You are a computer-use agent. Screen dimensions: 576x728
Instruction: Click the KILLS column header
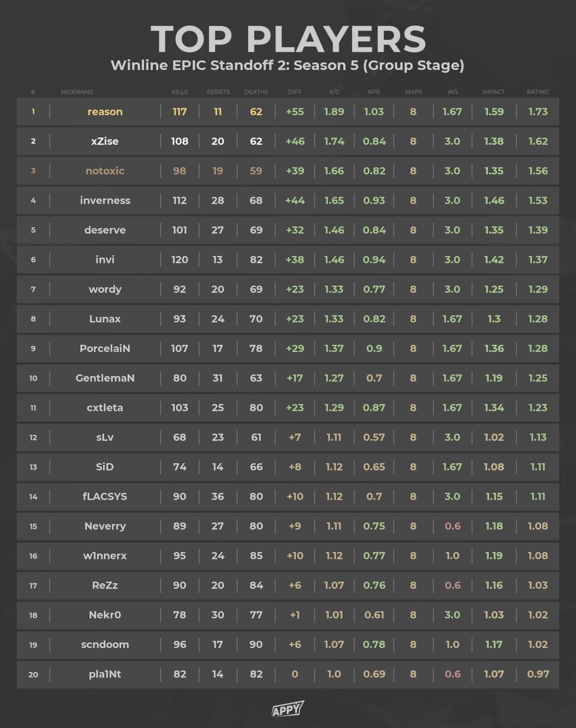coord(180,92)
